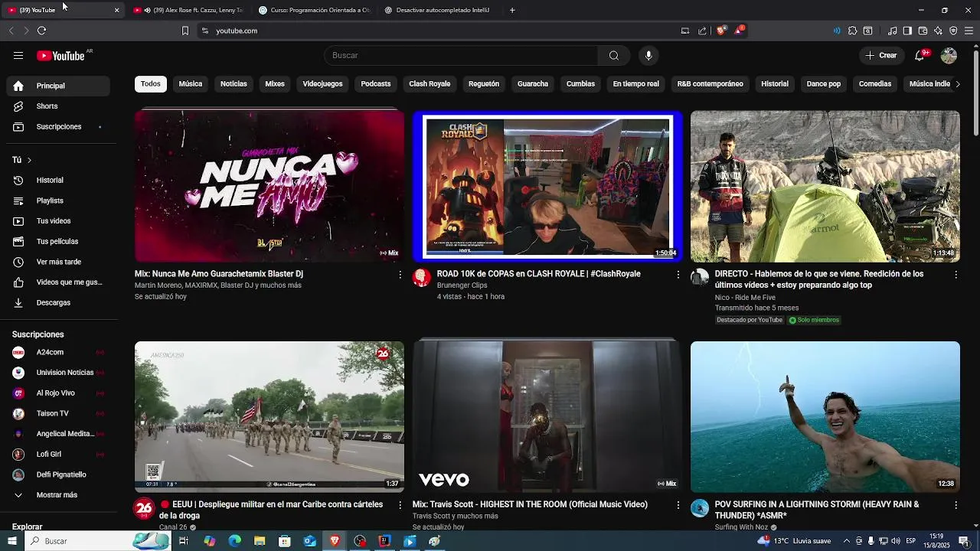Open options menu for Ride Me Five video
The image size is (980, 551).
click(x=955, y=275)
